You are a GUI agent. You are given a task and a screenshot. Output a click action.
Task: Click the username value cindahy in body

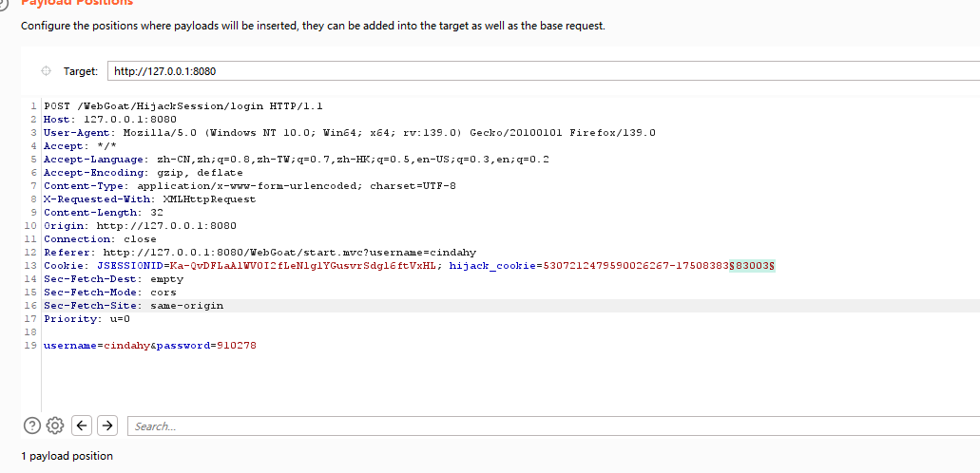click(x=122, y=346)
